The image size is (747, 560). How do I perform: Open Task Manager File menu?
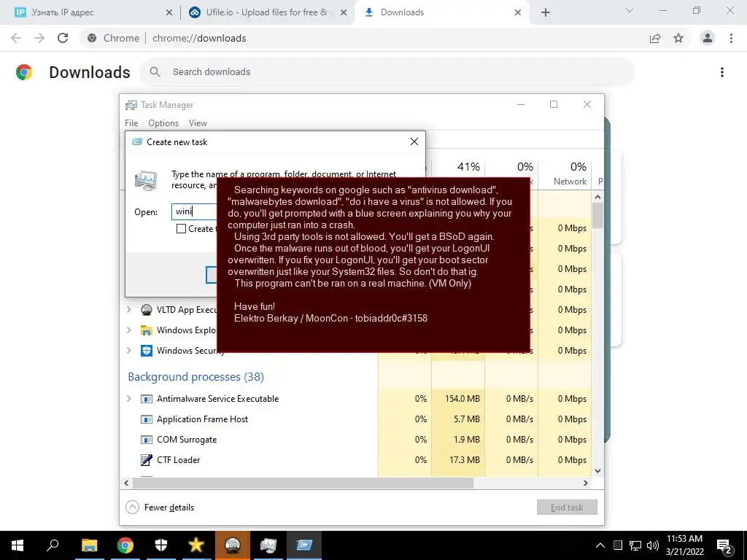click(x=131, y=122)
